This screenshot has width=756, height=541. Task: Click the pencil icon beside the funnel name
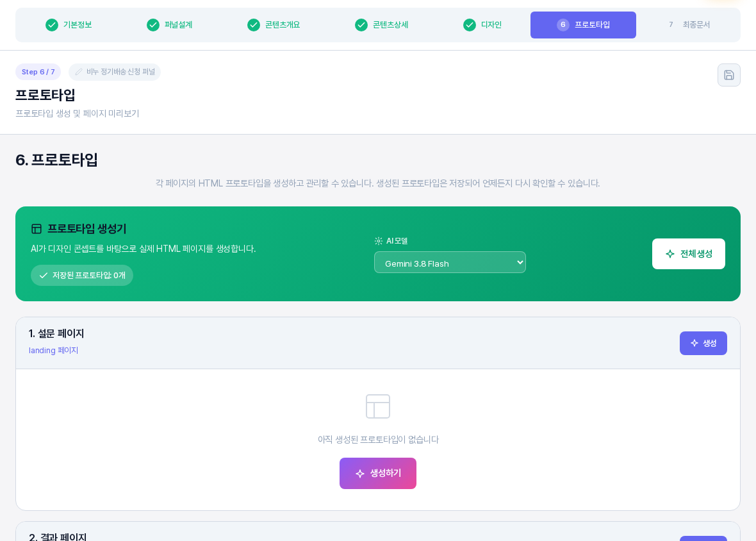[79, 72]
